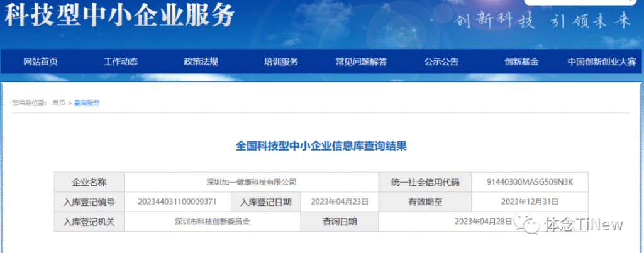Select the expiry date 2023年12月31日
The height and width of the screenshot is (253, 644).
tap(530, 202)
